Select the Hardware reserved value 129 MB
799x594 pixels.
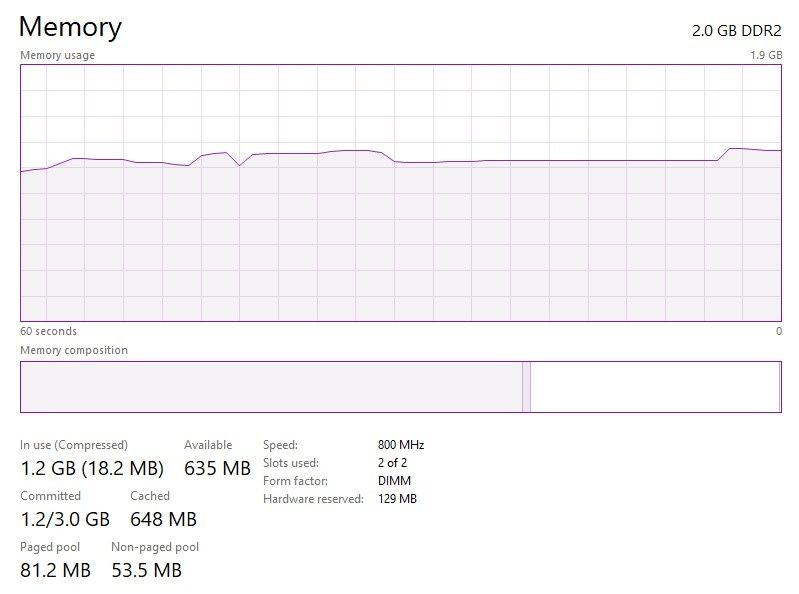[397, 499]
